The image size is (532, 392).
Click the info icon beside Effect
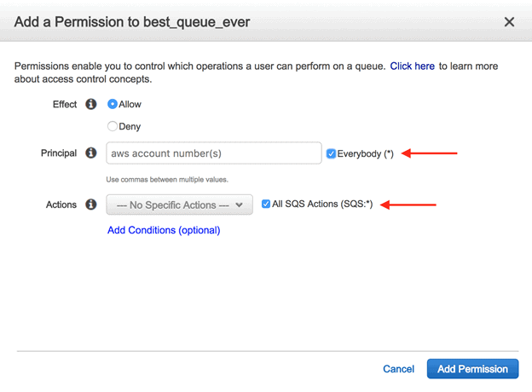[91, 104]
